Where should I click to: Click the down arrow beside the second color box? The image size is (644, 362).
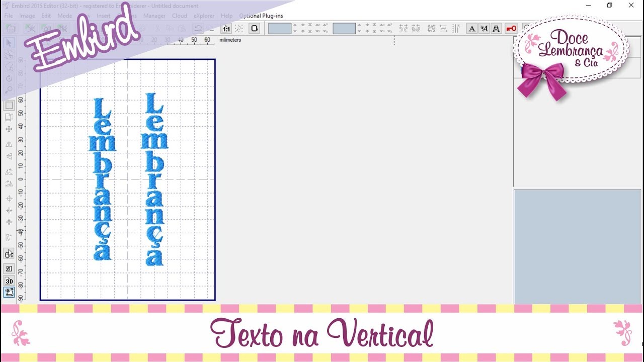pos(359,31)
